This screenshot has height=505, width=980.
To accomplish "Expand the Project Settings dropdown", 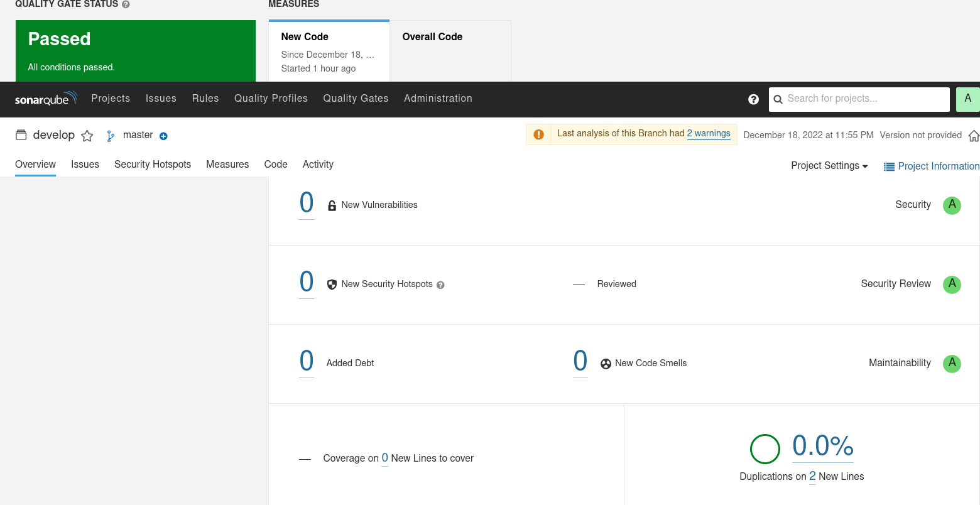I will (829, 166).
